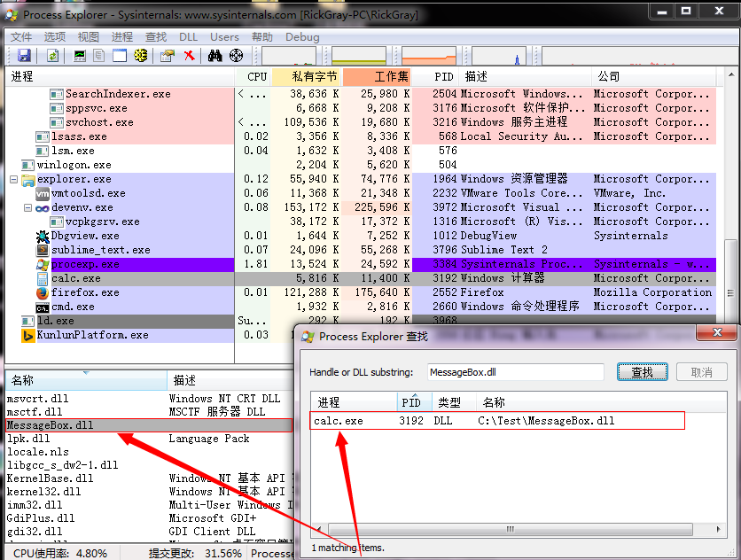The width and height of the screenshot is (741, 560).
Task: Click the red X Kill Process icon
Action: coord(190,55)
